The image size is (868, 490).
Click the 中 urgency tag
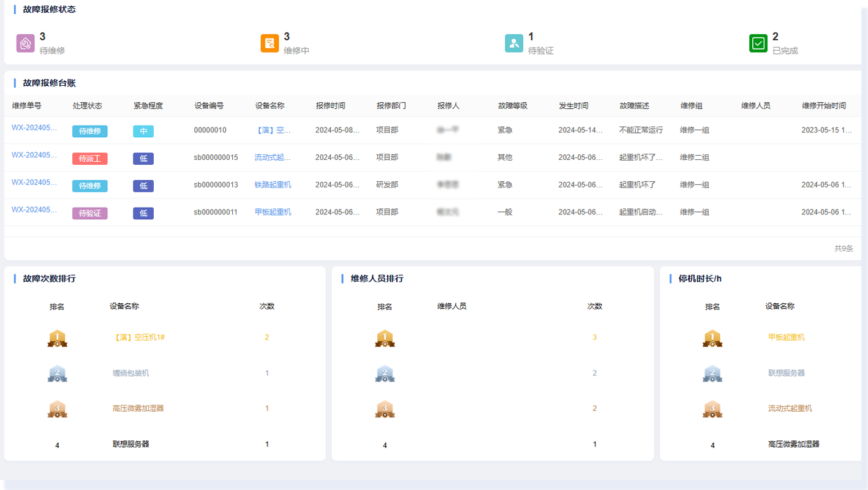(x=143, y=131)
